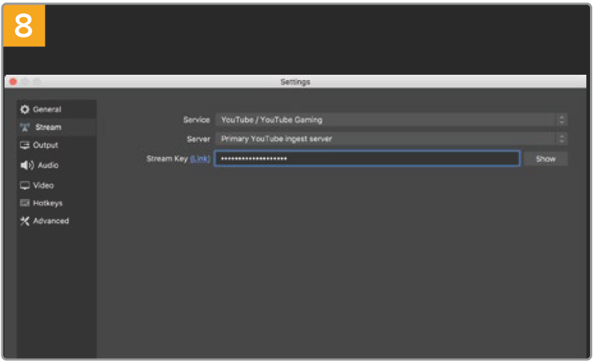Open the Advanced settings label
Viewport: 593px width, 364px height.
coord(51,221)
